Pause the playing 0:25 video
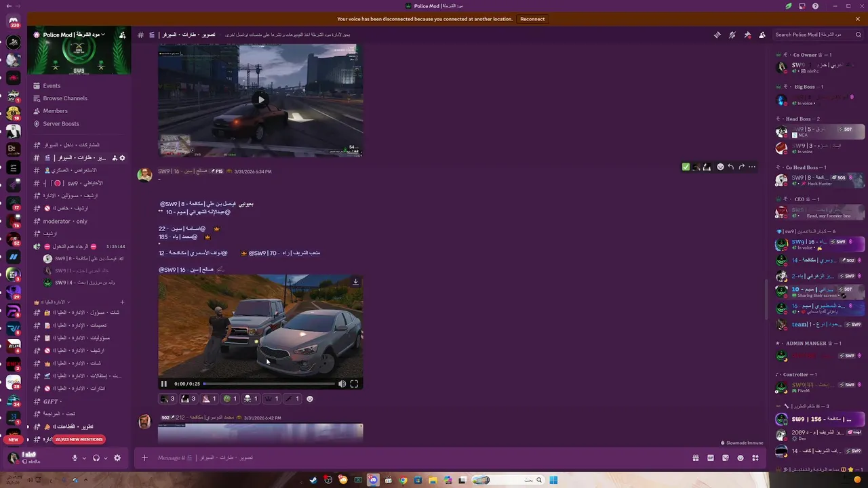 (x=164, y=384)
